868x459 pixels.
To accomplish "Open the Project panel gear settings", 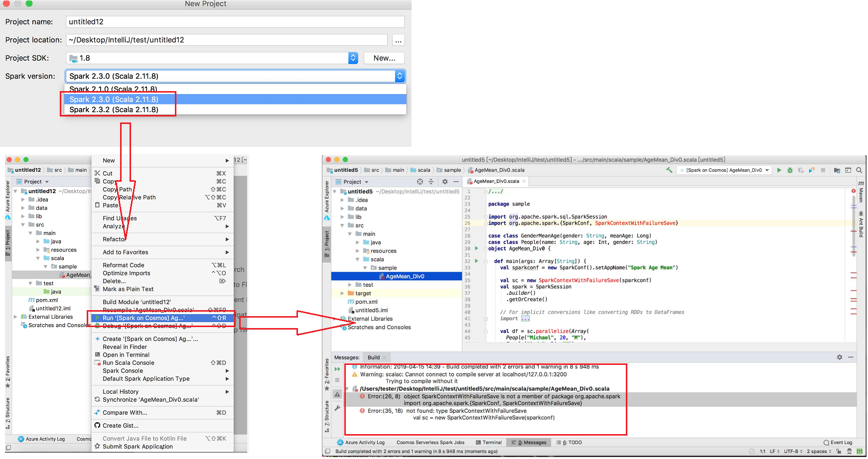I will click(444, 181).
